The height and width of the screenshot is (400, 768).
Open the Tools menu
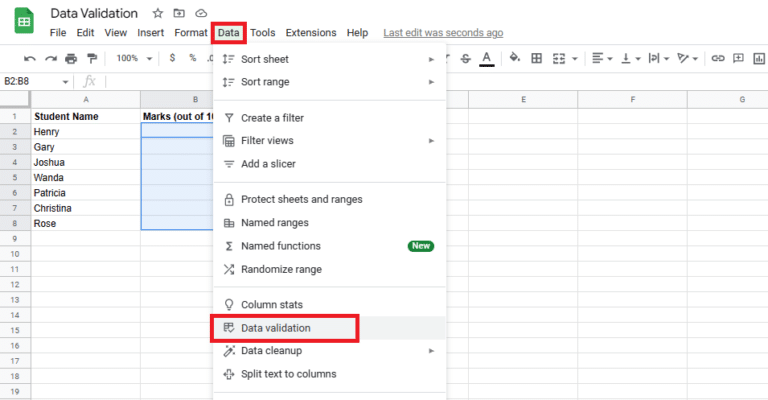[x=263, y=33]
